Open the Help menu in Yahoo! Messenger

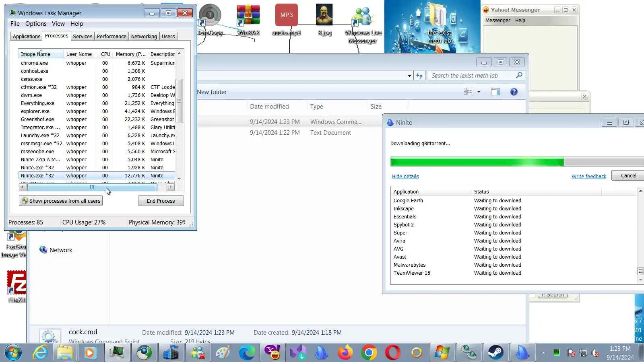coord(520,21)
